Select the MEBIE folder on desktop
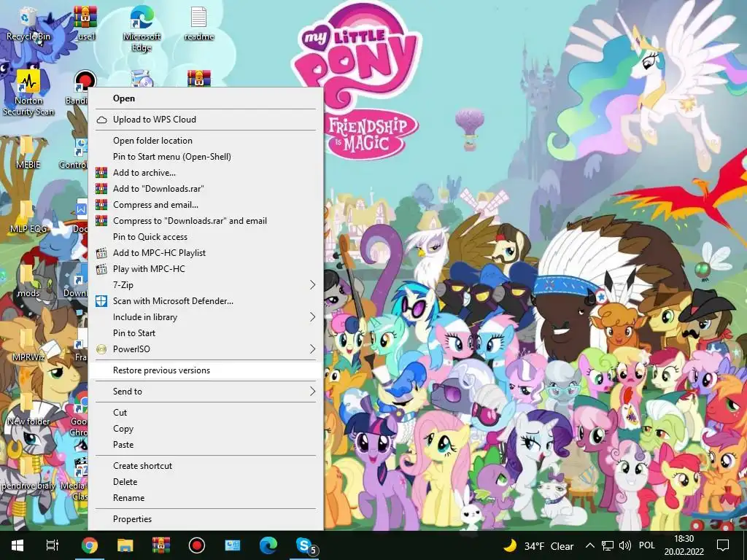The width and height of the screenshot is (747, 560). [x=28, y=152]
